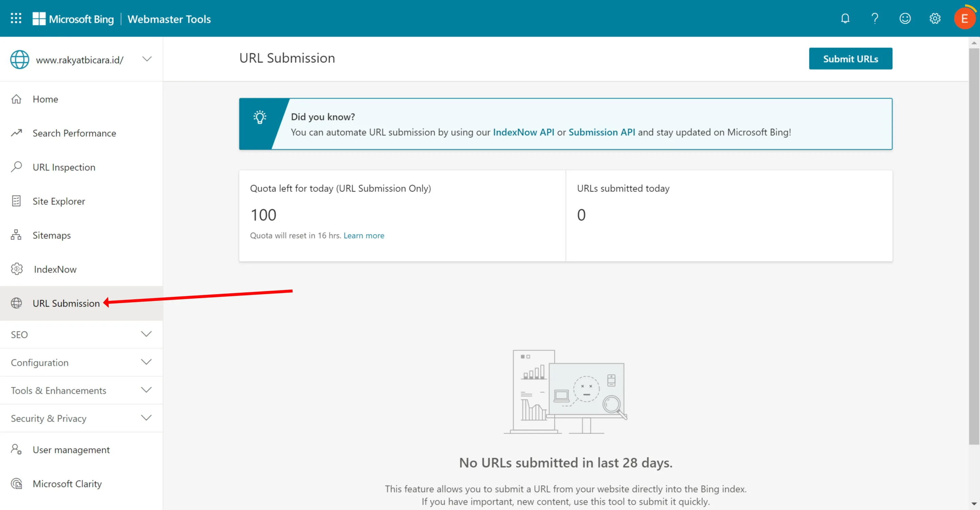Click the Submit URLs button
Screen dimensions: 980x510
(x=850, y=59)
